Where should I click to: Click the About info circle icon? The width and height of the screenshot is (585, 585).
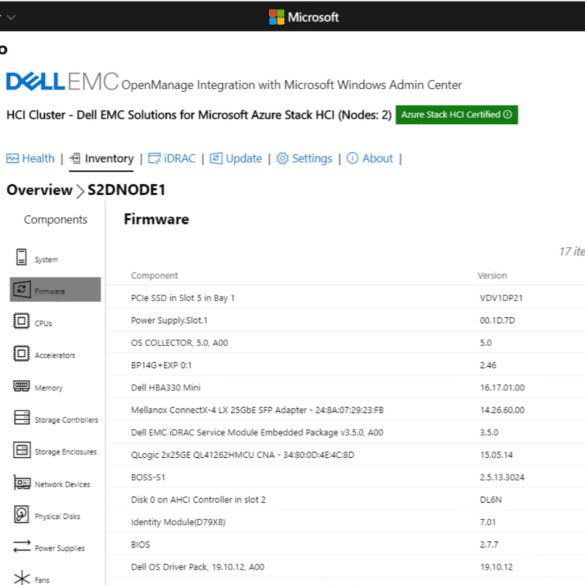point(353,159)
